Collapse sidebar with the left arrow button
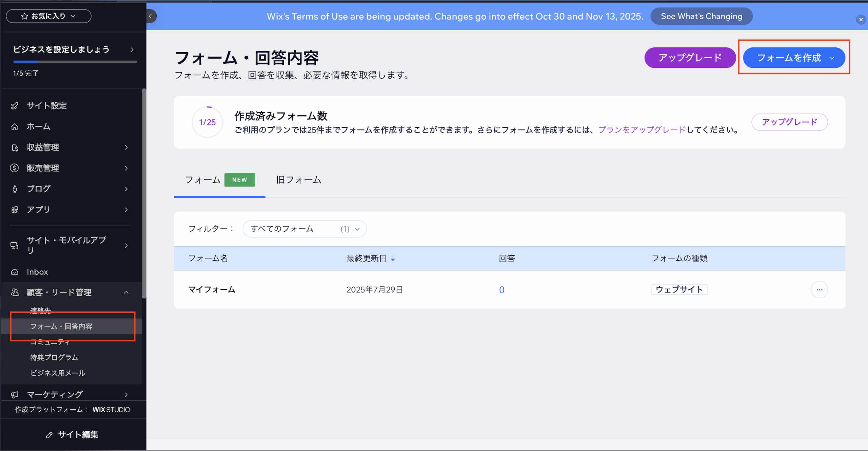Viewport: 868px width, 451px height. coord(151,16)
